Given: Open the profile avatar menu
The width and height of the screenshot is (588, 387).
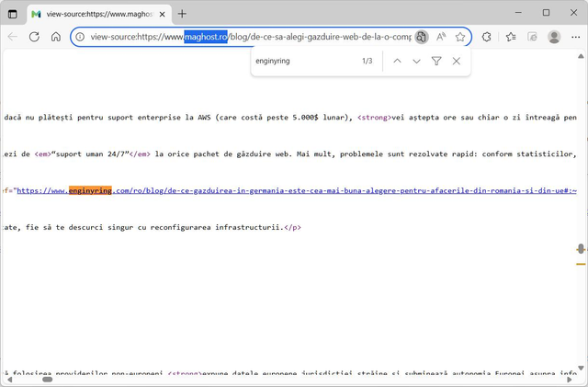Looking at the screenshot, I should pyautogui.click(x=554, y=37).
